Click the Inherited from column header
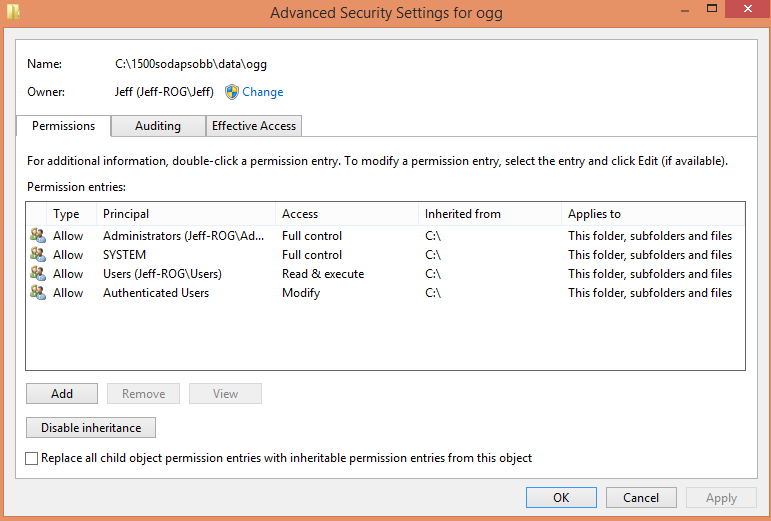Image resolution: width=771 pixels, height=521 pixels. click(490, 214)
